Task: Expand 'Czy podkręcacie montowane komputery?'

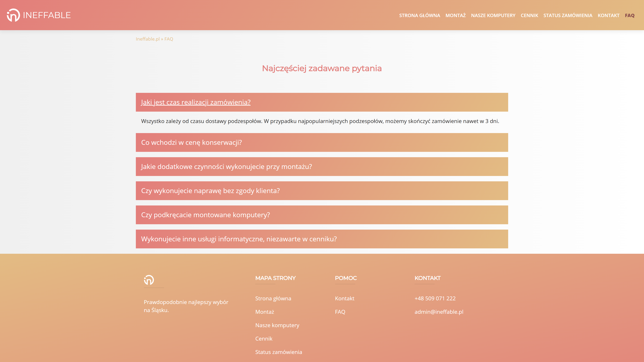Action: (x=205, y=215)
